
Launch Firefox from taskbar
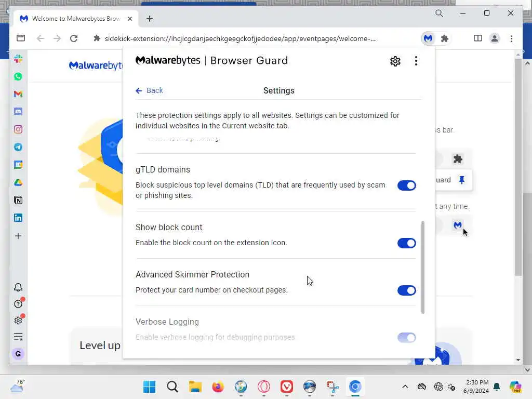coord(218,387)
